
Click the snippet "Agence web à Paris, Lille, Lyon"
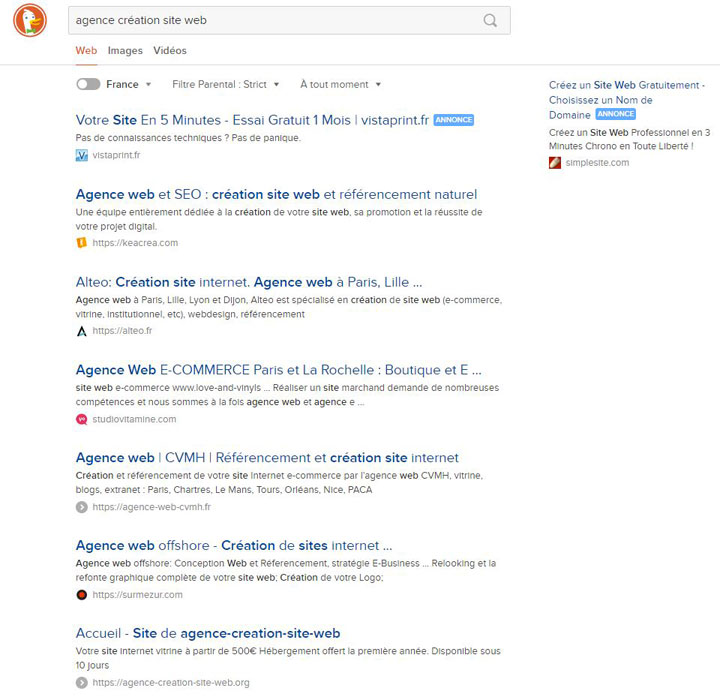point(289,307)
